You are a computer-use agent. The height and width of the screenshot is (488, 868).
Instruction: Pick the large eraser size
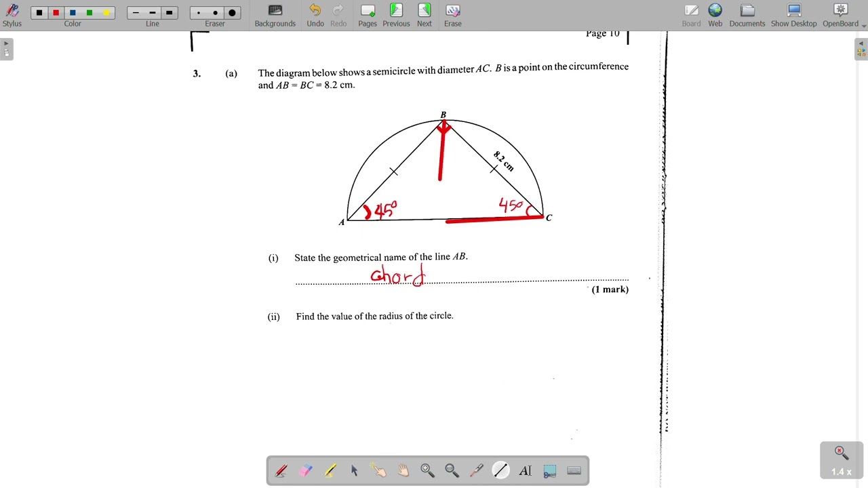[x=232, y=13]
